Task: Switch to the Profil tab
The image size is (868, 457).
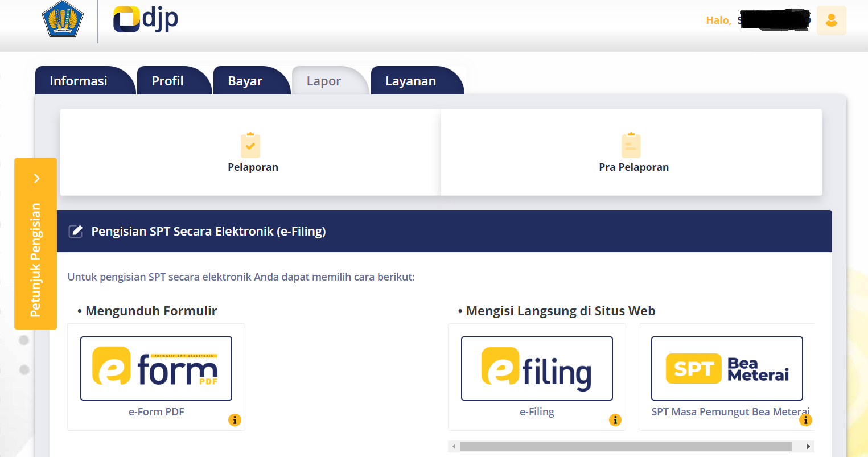Action: 174,80
